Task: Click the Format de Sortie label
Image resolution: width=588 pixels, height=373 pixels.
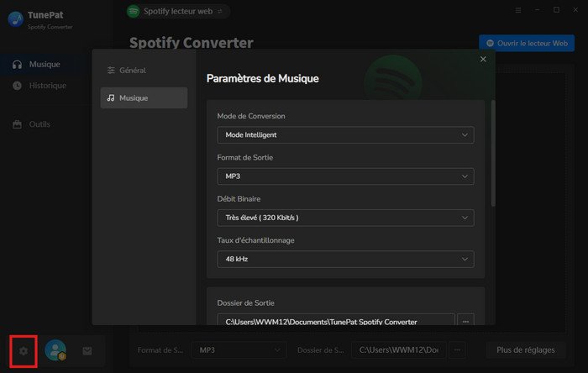Action: click(245, 157)
